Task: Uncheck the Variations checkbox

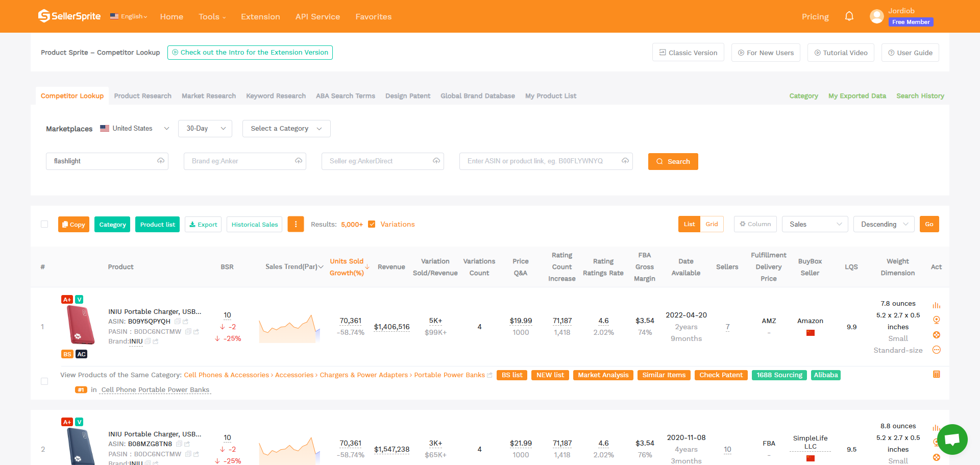Action: coord(372,224)
